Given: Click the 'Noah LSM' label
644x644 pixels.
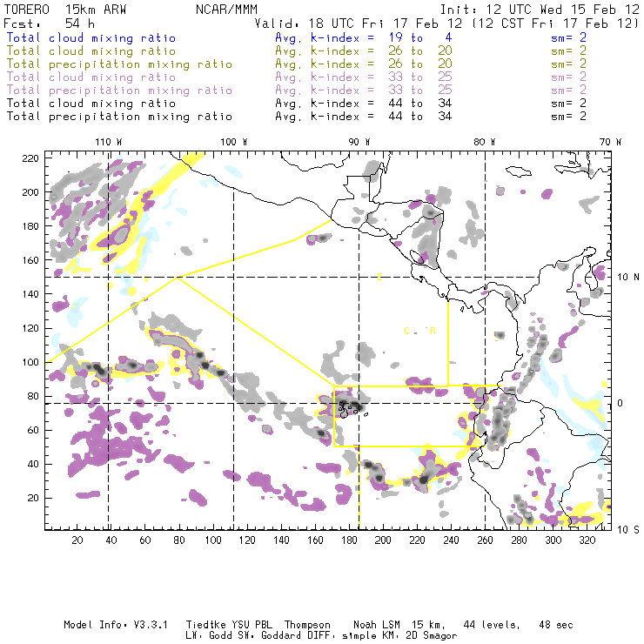Looking at the screenshot, I should (x=377, y=625).
